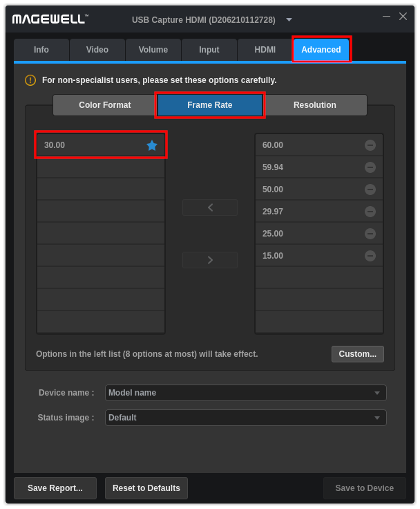Screen dimensions: 420x509
Task: Click the non-specialist users warning text
Action: click(160, 80)
